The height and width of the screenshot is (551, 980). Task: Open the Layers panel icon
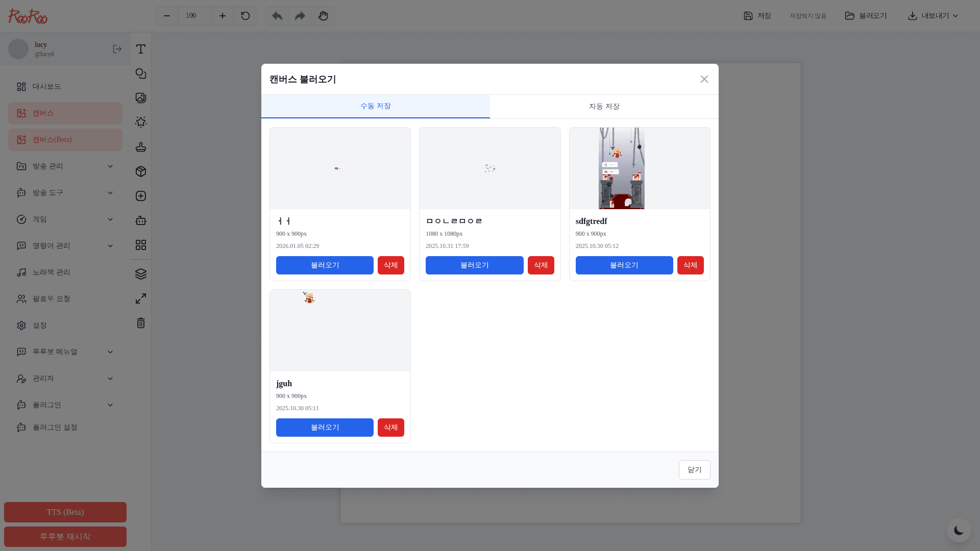pyautogui.click(x=141, y=274)
